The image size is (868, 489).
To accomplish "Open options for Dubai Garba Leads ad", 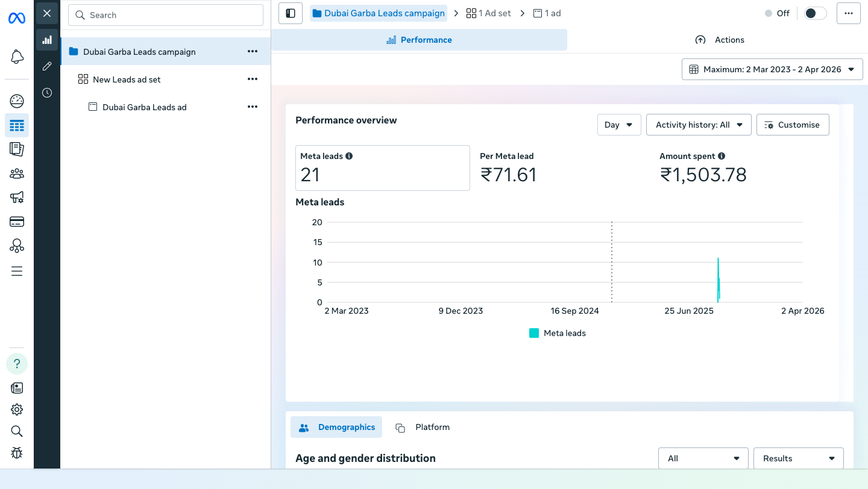I will pyautogui.click(x=253, y=107).
